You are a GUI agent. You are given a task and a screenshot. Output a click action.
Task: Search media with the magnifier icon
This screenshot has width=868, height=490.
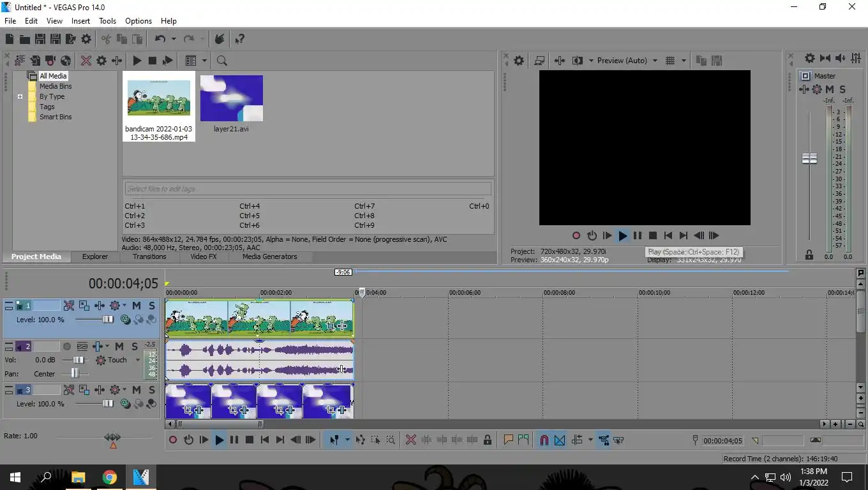[221, 61]
